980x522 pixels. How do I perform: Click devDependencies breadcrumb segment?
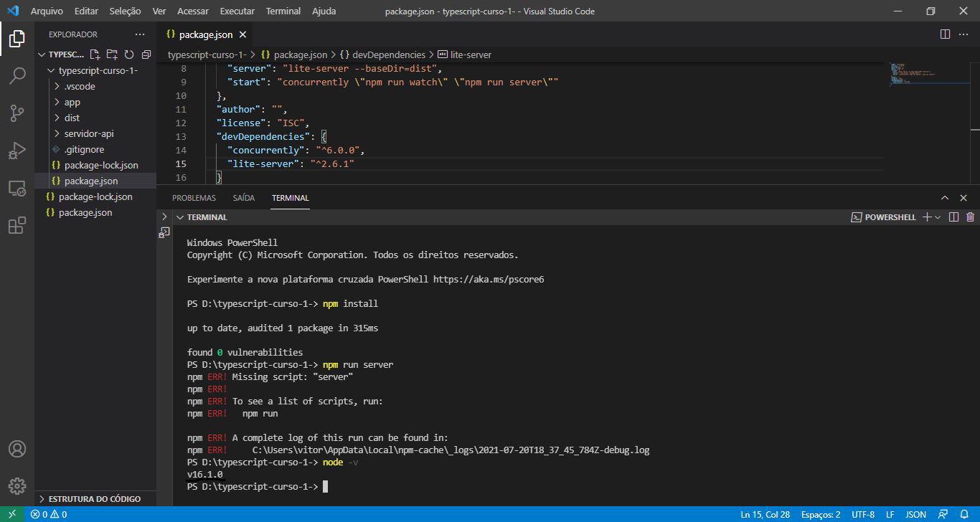388,54
